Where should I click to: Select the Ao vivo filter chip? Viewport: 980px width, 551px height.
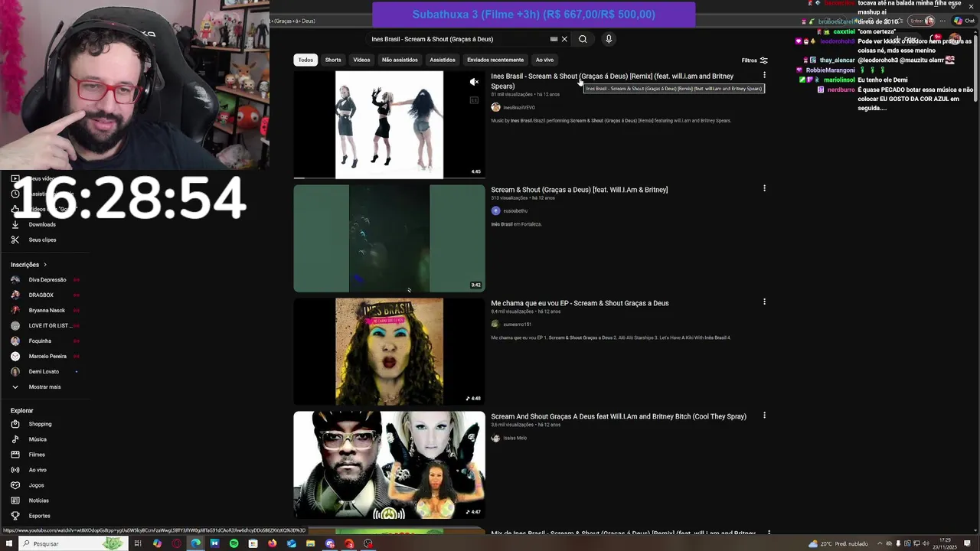click(x=544, y=60)
